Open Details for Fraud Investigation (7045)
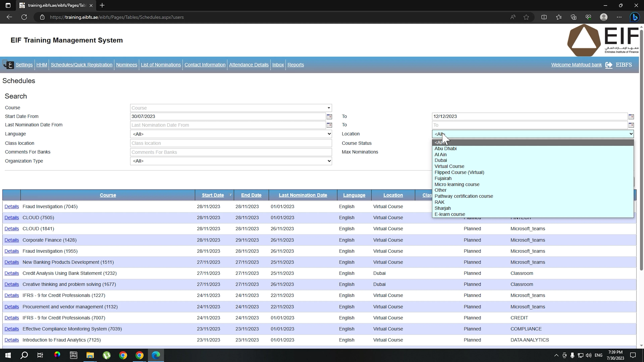The image size is (644, 362). [x=12, y=207]
